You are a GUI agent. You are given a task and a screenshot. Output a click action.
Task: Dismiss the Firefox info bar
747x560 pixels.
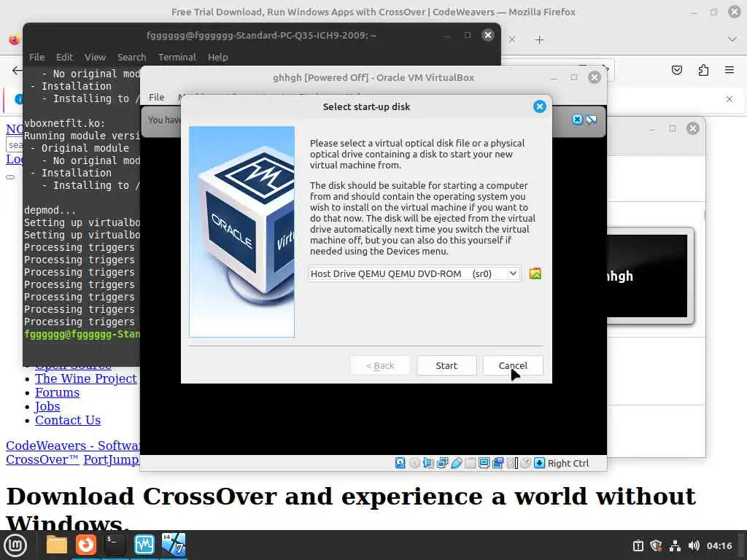pos(729,99)
